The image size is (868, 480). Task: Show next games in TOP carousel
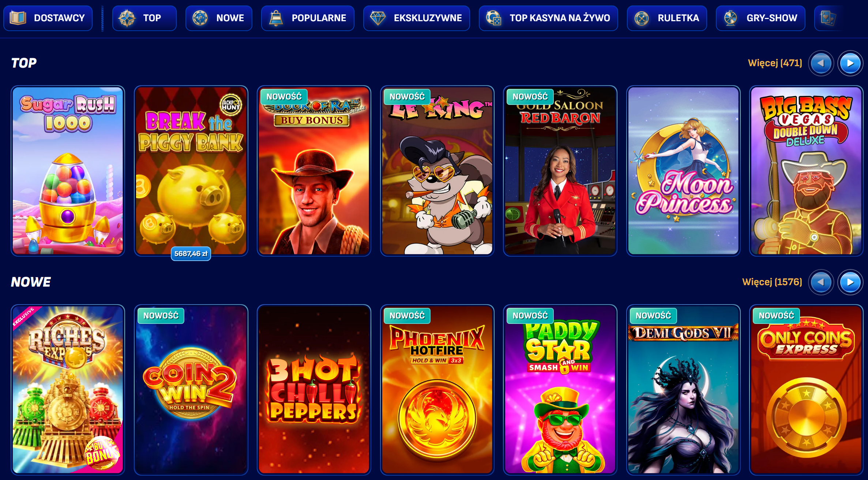pyautogui.click(x=850, y=63)
